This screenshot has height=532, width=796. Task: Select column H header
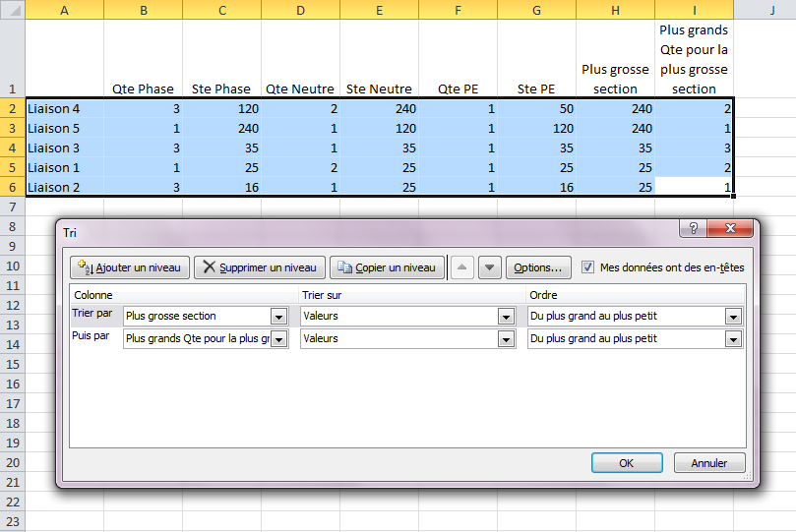(x=615, y=9)
